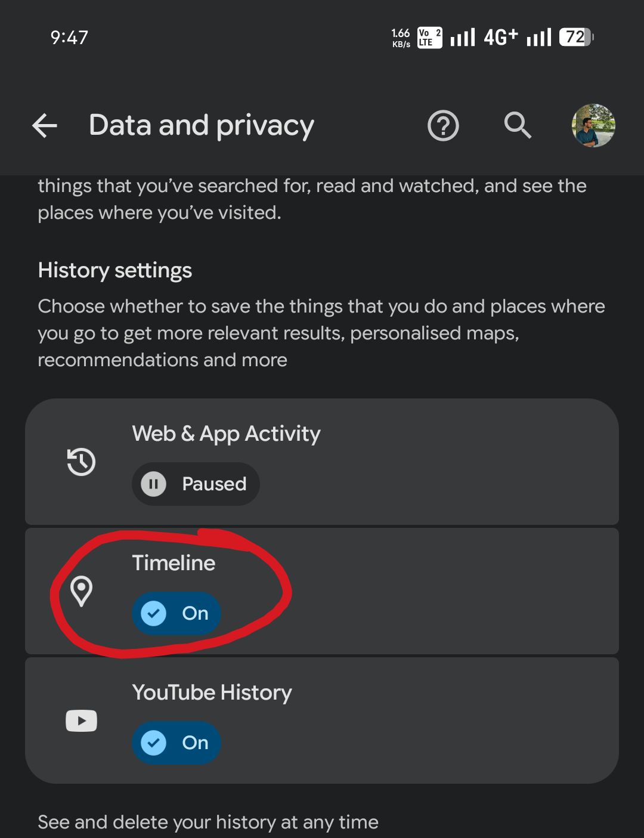The image size is (644, 838).
Task: Open the Web & App Activity title
Action: tap(226, 434)
